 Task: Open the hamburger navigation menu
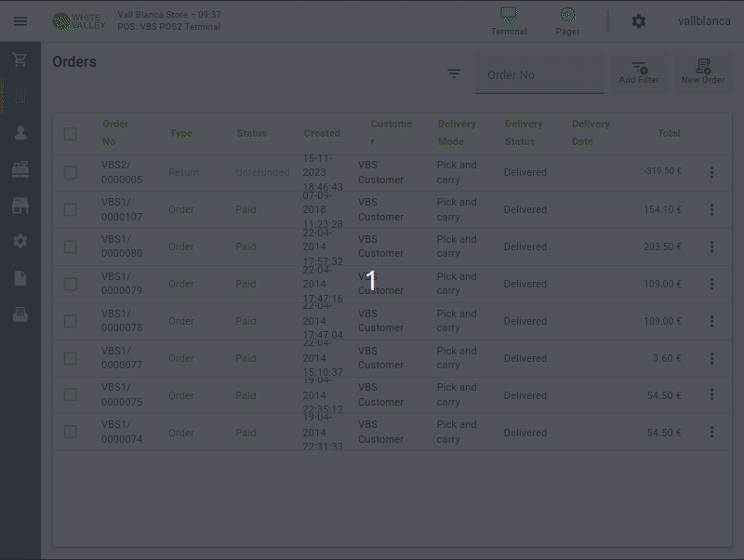click(20, 21)
